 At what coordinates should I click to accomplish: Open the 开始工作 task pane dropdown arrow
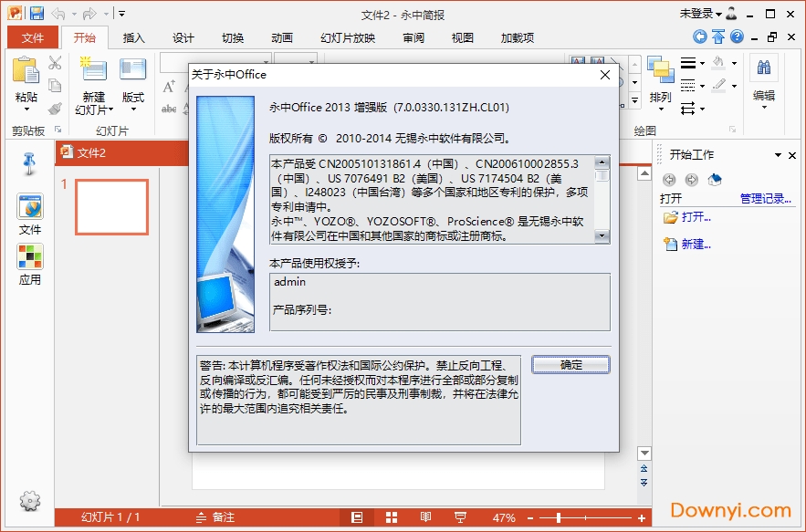point(778,155)
